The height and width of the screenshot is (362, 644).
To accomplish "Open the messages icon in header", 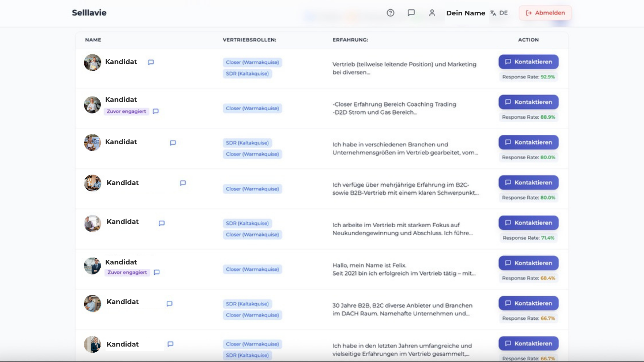I will pos(411,13).
